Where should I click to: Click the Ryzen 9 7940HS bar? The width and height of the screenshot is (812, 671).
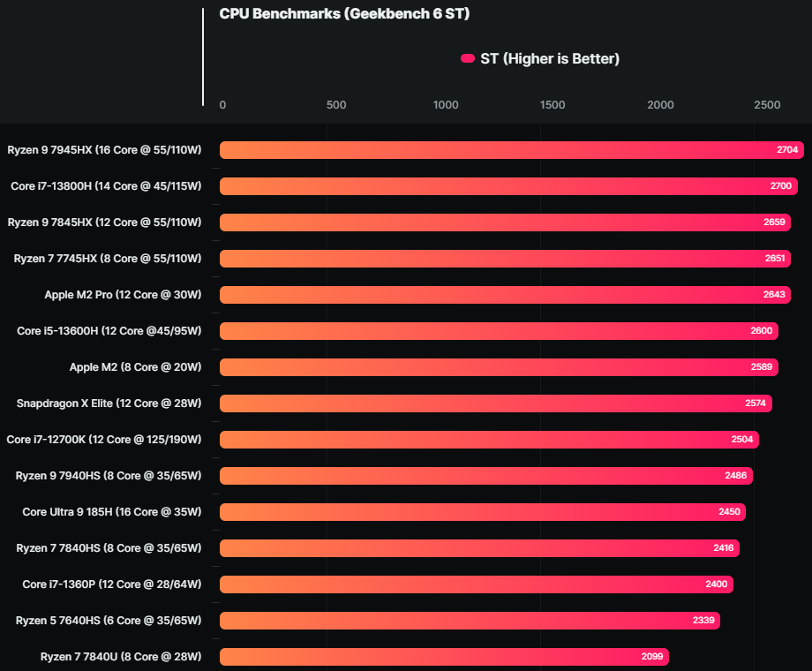click(x=485, y=476)
